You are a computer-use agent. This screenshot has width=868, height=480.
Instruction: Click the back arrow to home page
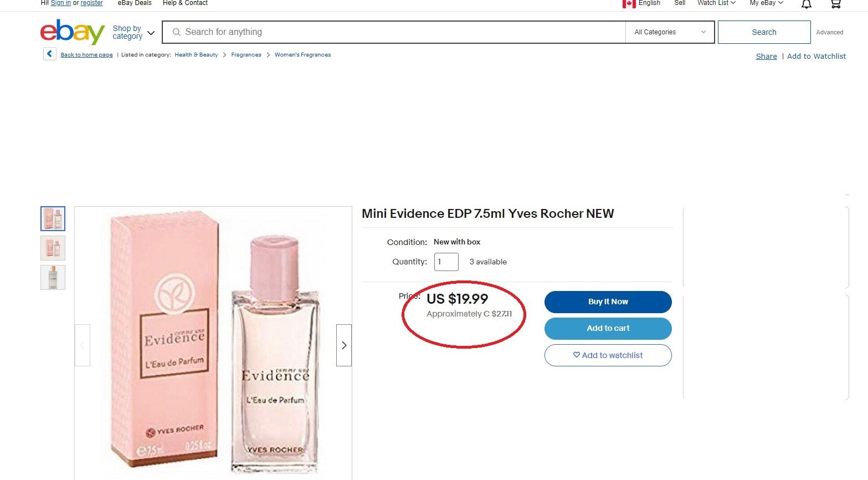(50, 54)
